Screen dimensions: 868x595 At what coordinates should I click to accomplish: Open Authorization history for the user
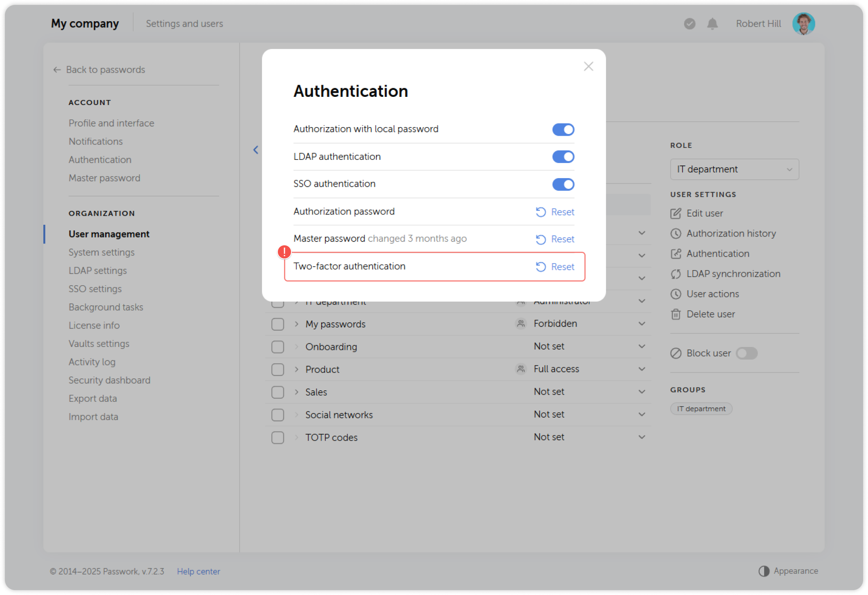(731, 233)
